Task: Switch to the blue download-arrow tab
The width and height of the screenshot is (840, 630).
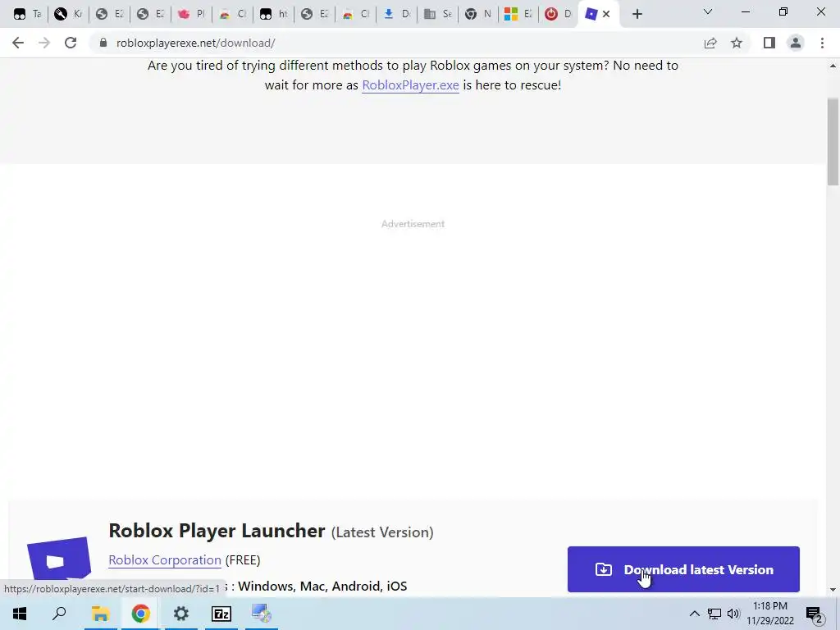Action: [x=397, y=15]
